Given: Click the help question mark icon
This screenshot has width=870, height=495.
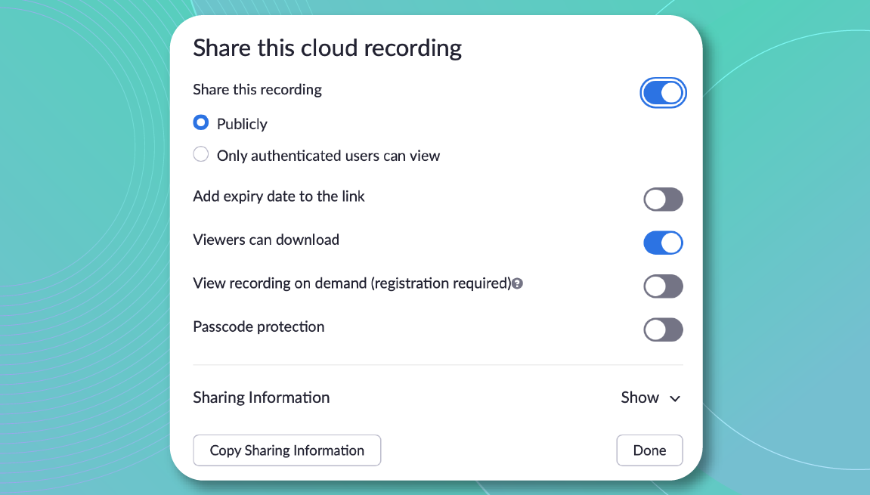Looking at the screenshot, I should pos(518,284).
